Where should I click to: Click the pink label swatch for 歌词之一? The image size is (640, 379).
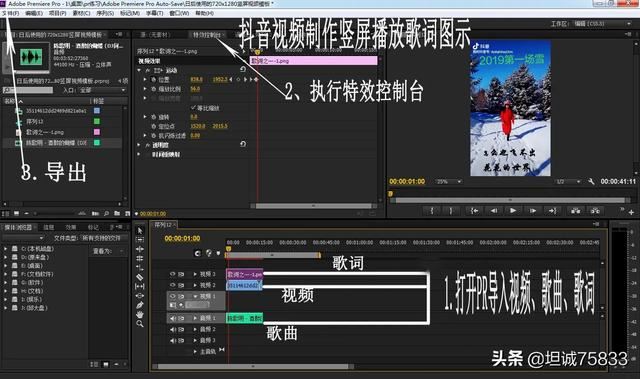pyautogui.click(x=97, y=132)
